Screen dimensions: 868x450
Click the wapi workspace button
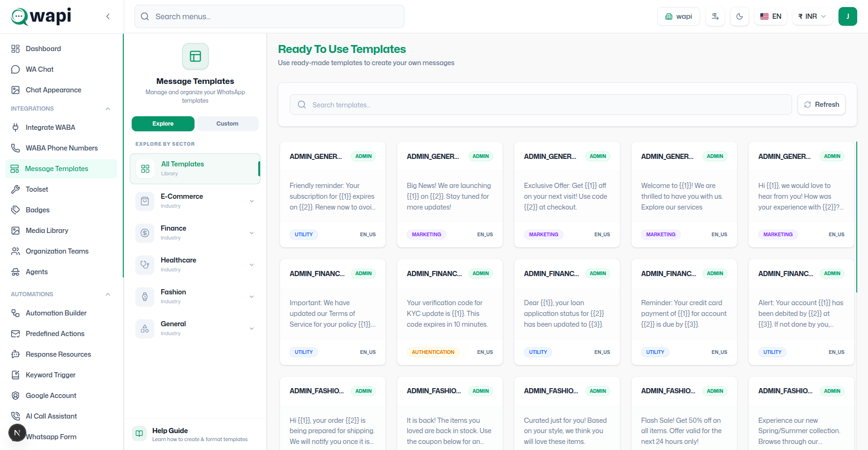[679, 16]
